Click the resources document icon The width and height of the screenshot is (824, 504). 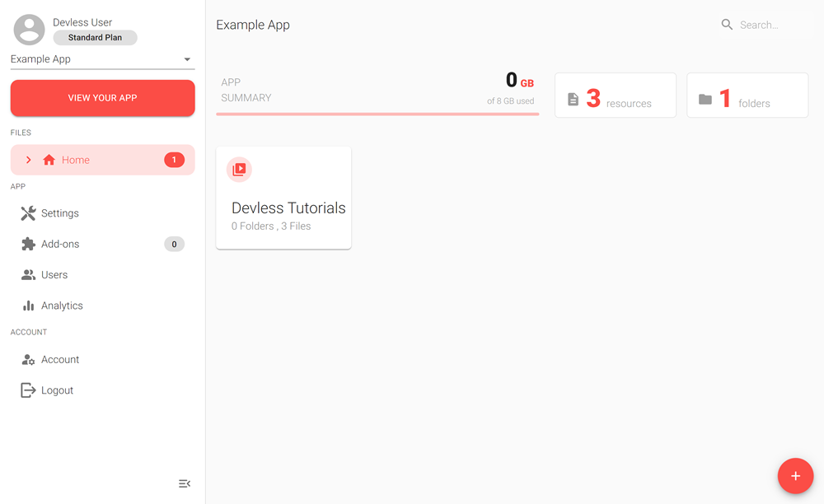coord(574,100)
